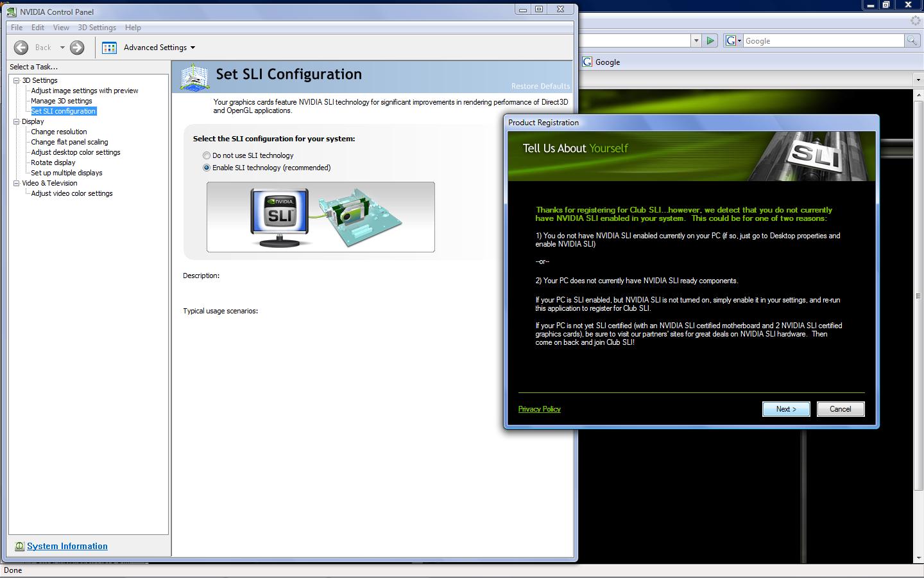Select Adjust video color settings

tap(72, 193)
